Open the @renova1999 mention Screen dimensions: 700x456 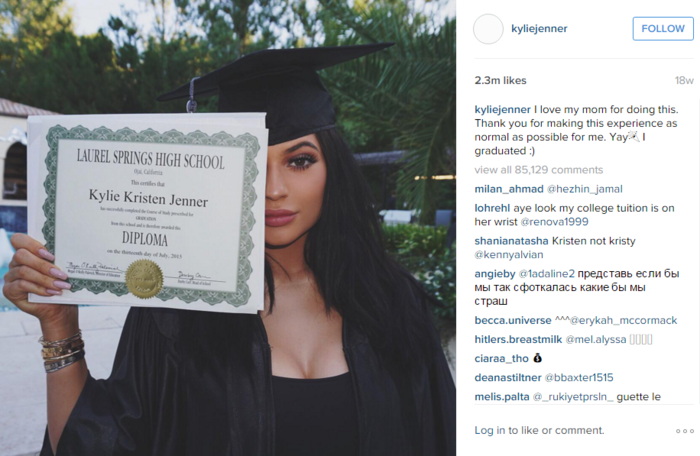[x=554, y=222]
